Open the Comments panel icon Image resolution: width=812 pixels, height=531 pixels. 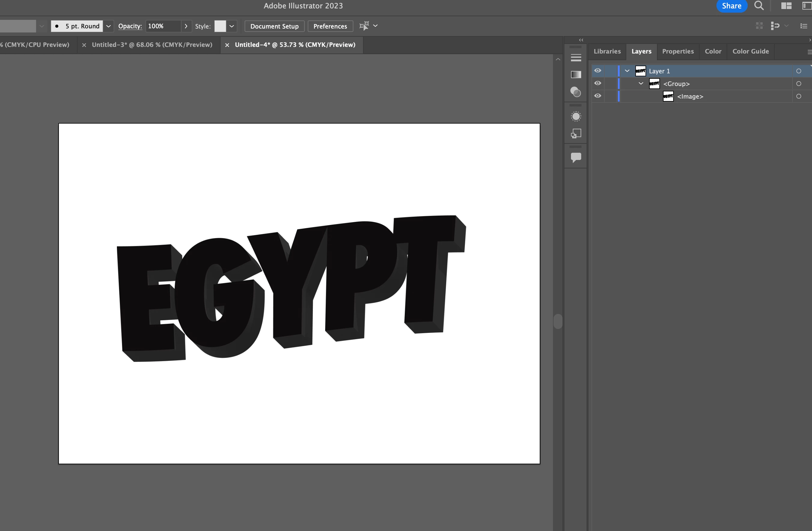point(576,157)
